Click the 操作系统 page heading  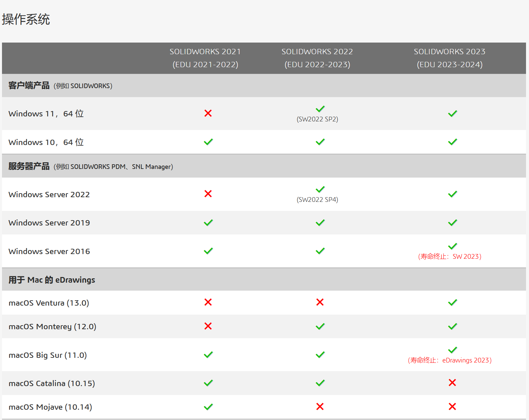[x=26, y=19]
